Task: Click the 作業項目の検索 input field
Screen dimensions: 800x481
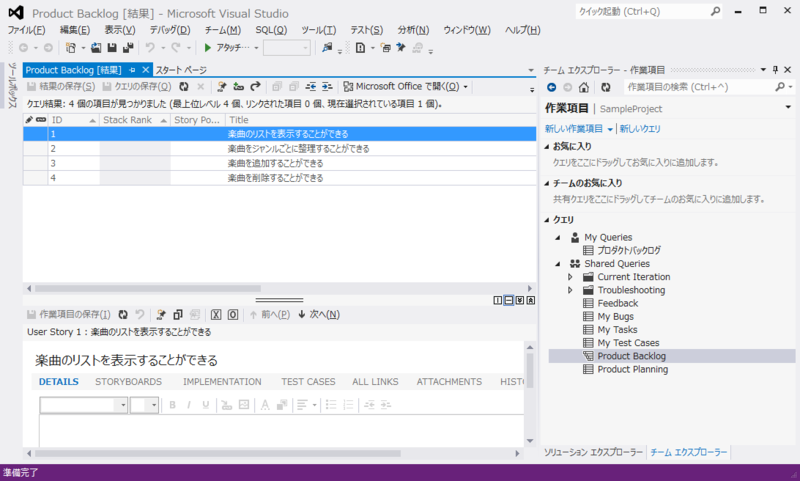Action: point(699,87)
